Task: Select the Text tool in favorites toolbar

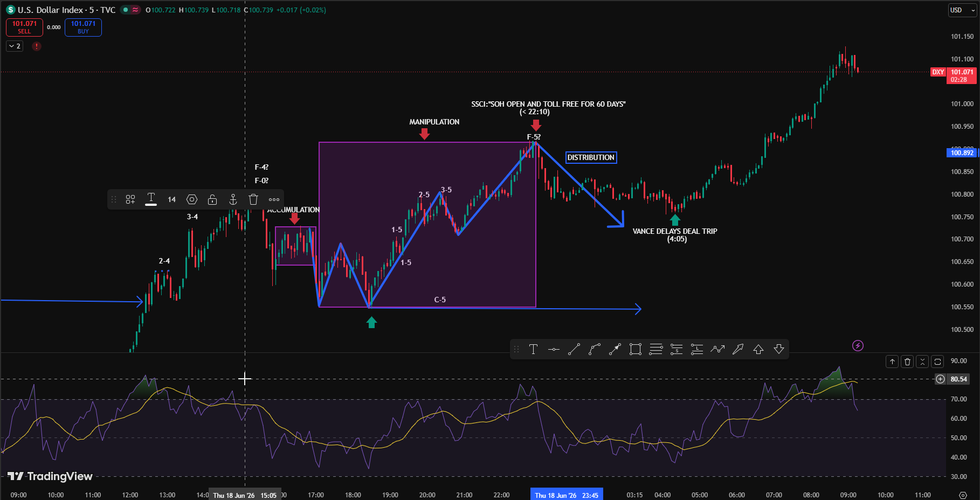Action: [x=533, y=349]
